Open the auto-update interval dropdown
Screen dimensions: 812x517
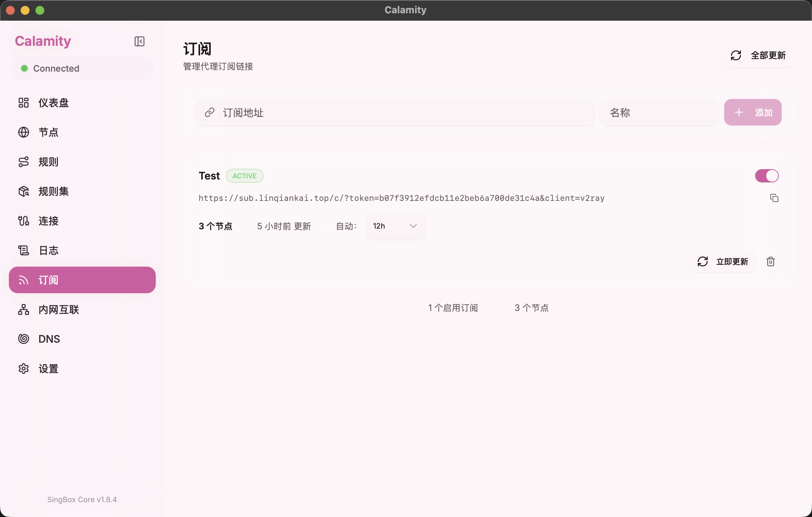click(x=395, y=226)
